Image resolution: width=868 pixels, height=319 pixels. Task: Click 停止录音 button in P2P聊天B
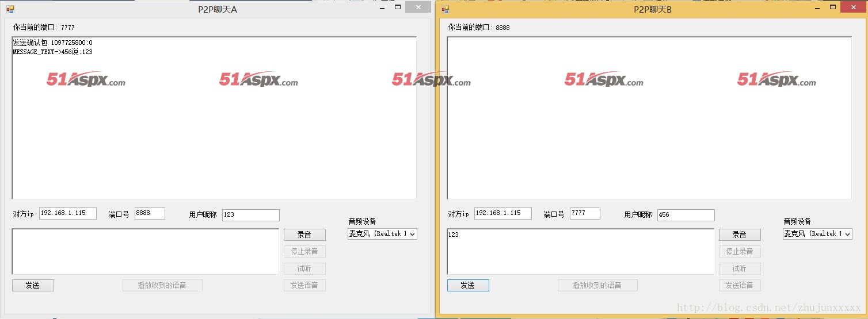740,251
